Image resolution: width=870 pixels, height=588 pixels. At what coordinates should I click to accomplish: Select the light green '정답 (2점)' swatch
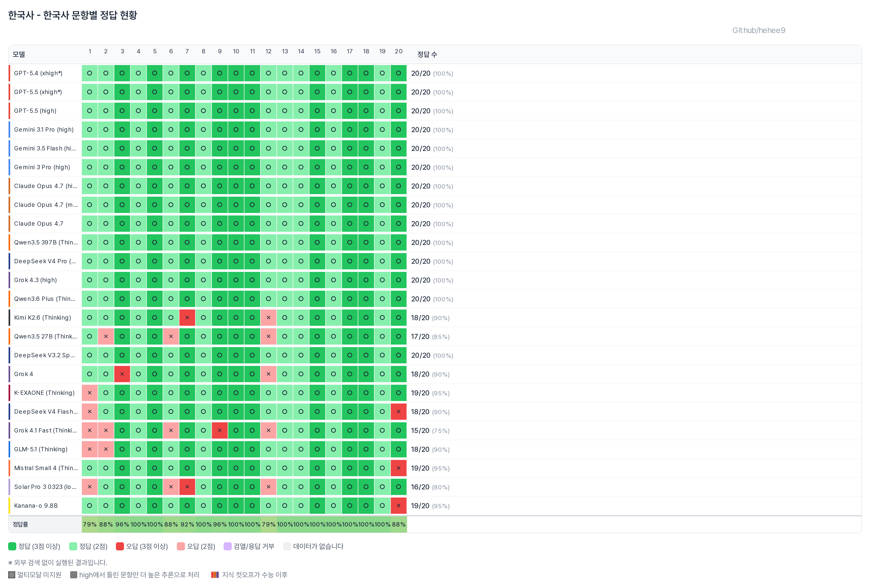click(x=73, y=546)
